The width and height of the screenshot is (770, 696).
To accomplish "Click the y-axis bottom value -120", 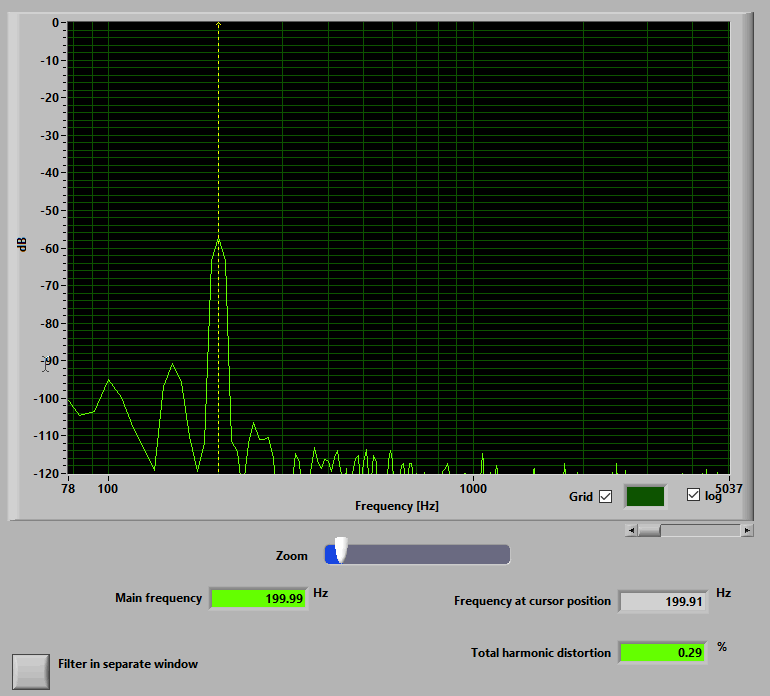I will click(x=46, y=473).
